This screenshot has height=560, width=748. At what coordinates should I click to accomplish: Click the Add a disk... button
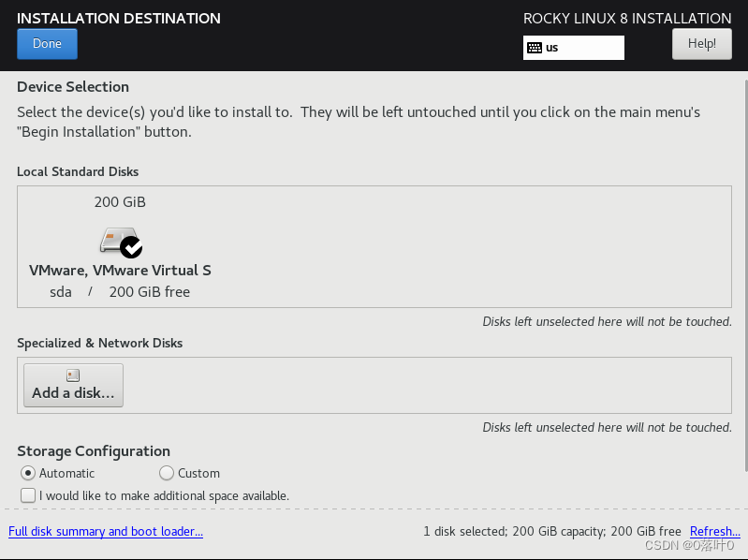[73, 386]
